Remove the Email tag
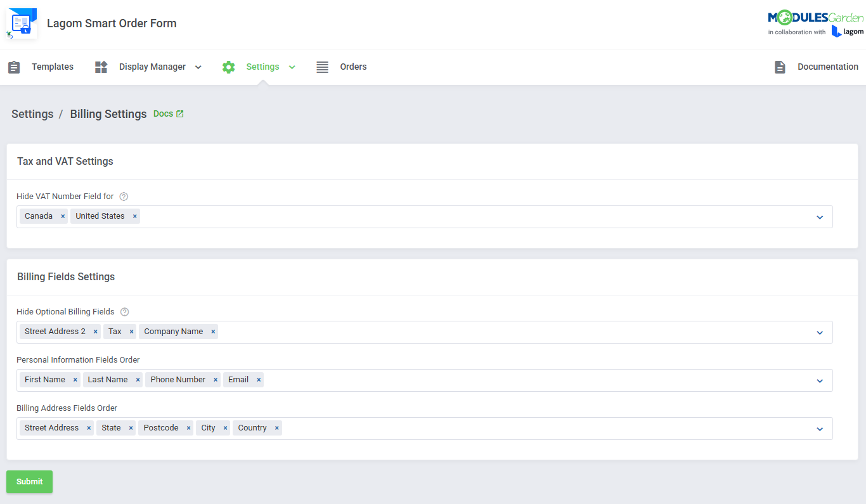The image size is (866, 504). click(x=259, y=380)
